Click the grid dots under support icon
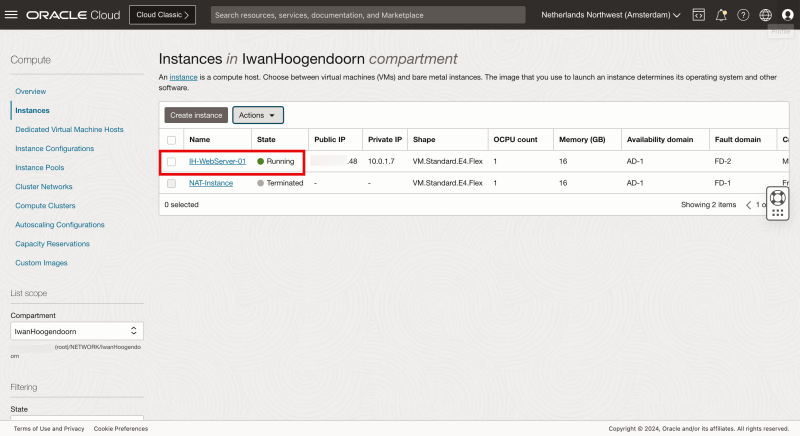800x436 pixels. click(x=778, y=213)
